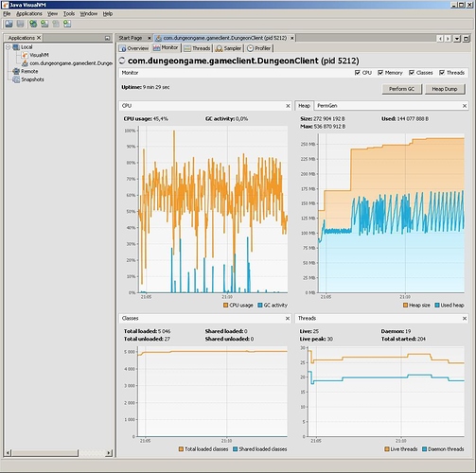Close the Classes graph panel
Viewport: 476px width, 473px height.
coord(288,319)
